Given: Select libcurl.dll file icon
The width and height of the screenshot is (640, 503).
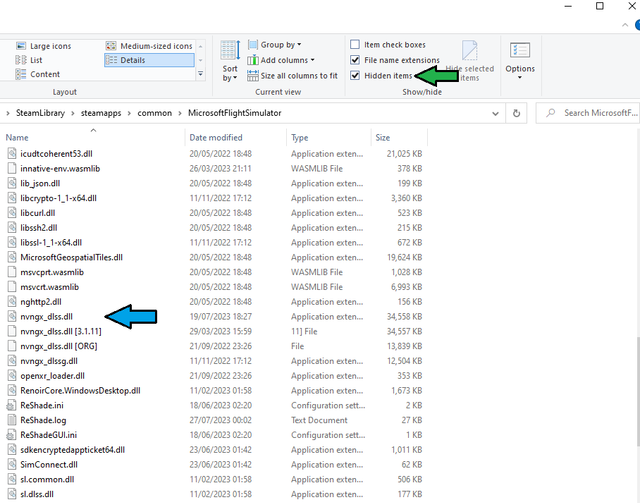Looking at the screenshot, I should (x=12, y=213).
